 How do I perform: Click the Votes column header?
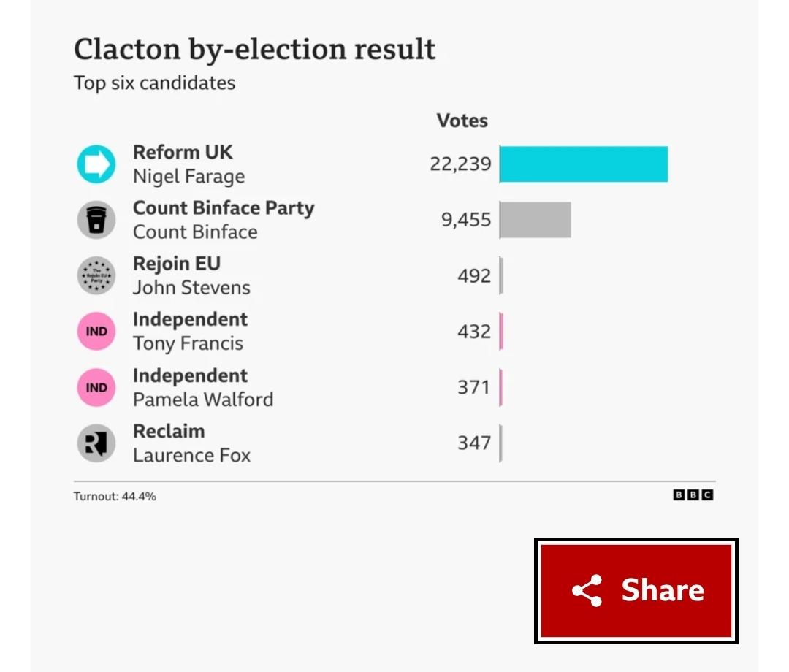pyautogui.click(x=462, y=121)
